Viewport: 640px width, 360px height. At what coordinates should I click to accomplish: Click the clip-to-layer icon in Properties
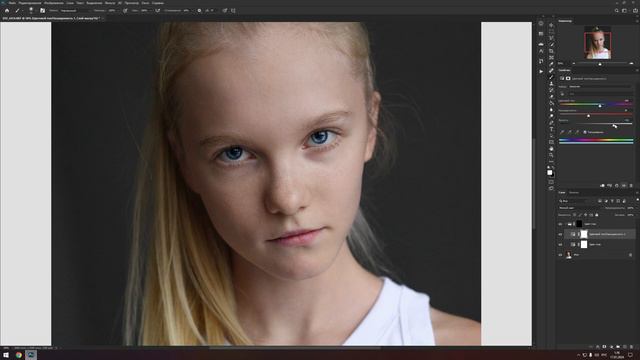click(602, 186)
